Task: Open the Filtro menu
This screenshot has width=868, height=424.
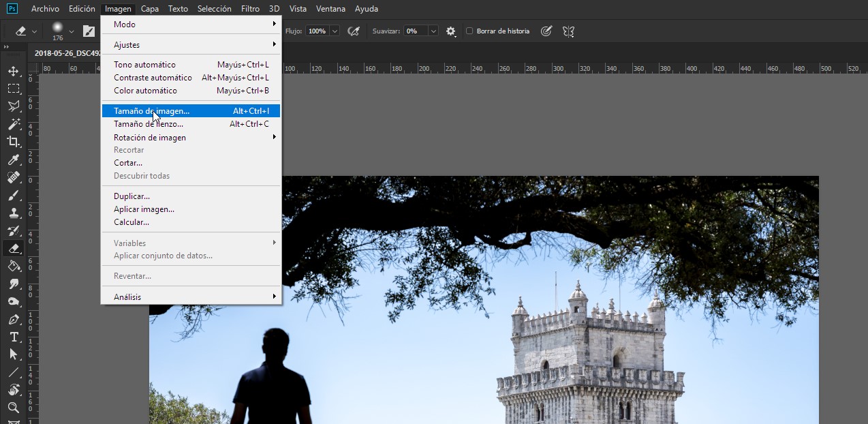Action: click(250, 9)
